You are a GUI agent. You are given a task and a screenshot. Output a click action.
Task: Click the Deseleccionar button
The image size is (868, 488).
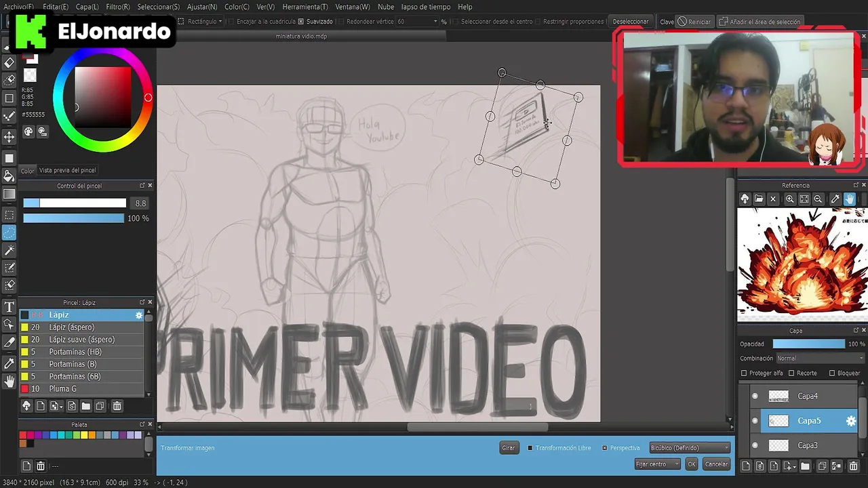[631, 22]
